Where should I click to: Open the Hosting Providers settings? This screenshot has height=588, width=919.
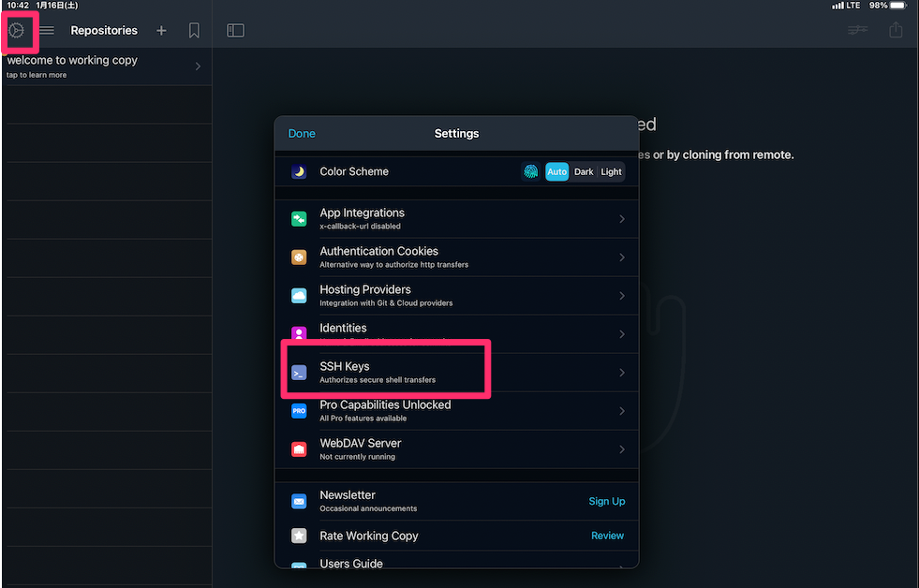[x=456, y=296]
